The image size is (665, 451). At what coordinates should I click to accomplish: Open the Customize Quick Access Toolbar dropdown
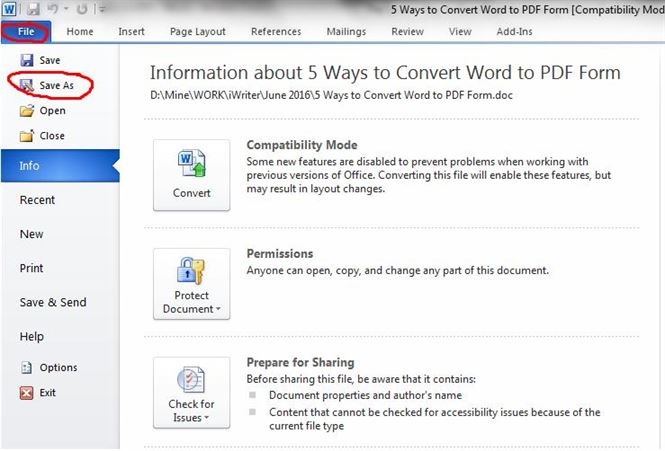point(101,8)
